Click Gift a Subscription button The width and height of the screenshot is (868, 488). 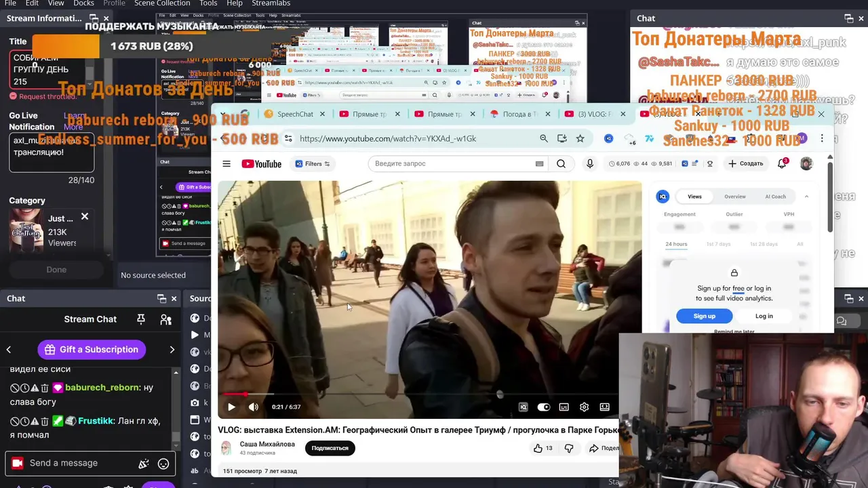(x=92, y=350)
